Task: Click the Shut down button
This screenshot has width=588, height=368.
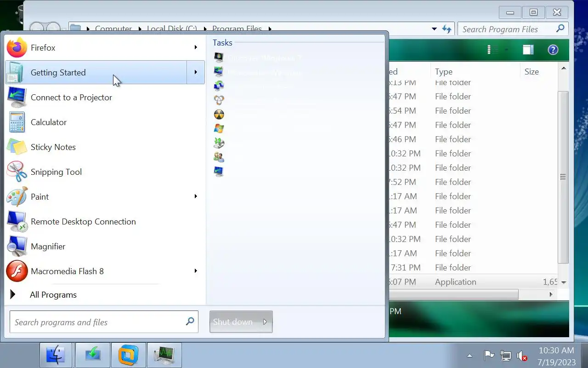Action: 234,322
